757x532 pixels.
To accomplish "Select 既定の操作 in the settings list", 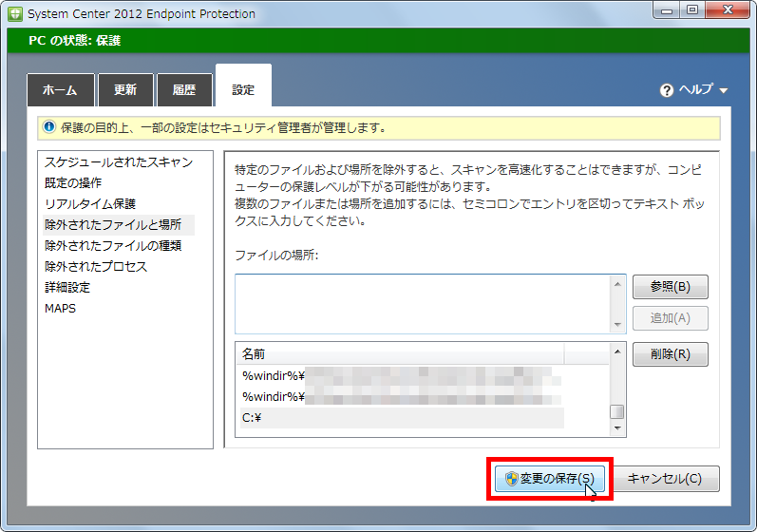I will pyautogui.click(x=73, y=183).
